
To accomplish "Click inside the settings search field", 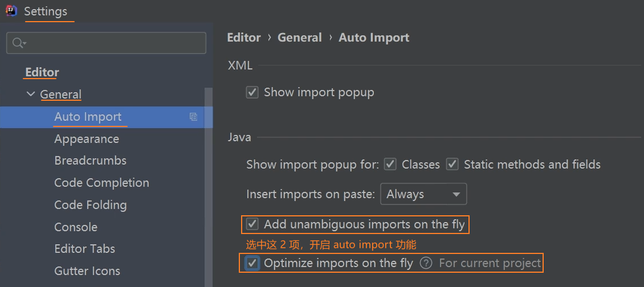I will 114,43.
